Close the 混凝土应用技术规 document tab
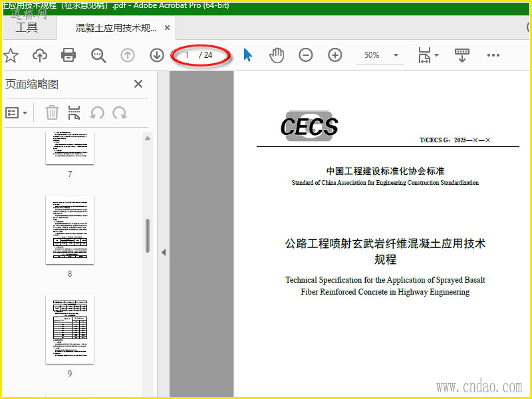Image resolution: width=532 pixels, height=399 pixels. pos(167,28)
